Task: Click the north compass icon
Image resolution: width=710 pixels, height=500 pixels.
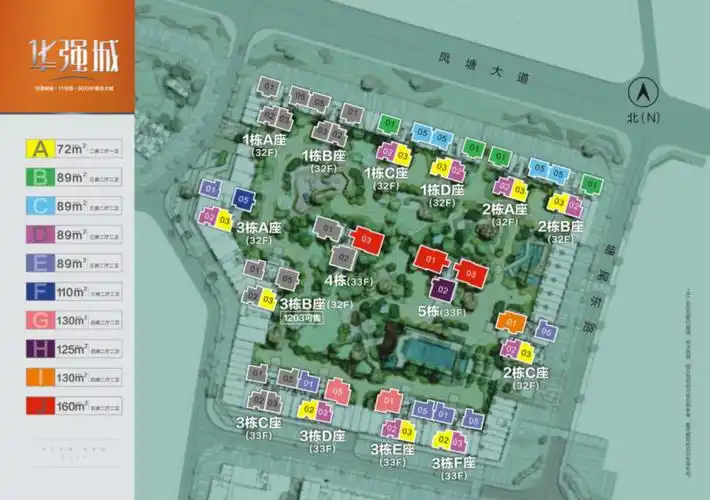Action: point(643,93)
